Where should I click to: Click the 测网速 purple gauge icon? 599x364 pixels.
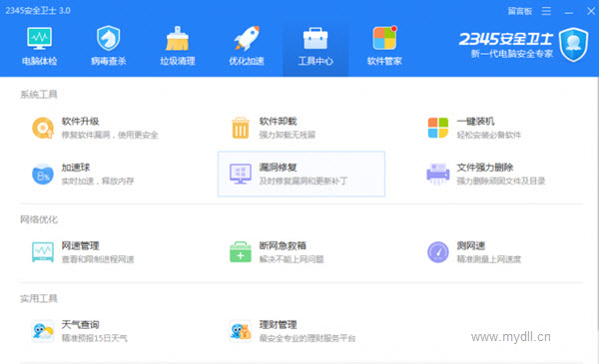point(438,252)
